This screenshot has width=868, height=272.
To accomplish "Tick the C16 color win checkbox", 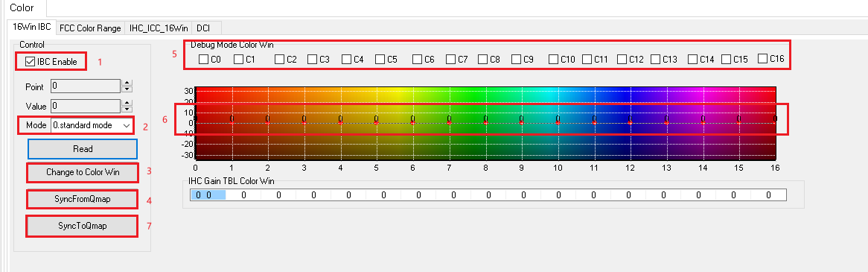I will pos(763,58).
